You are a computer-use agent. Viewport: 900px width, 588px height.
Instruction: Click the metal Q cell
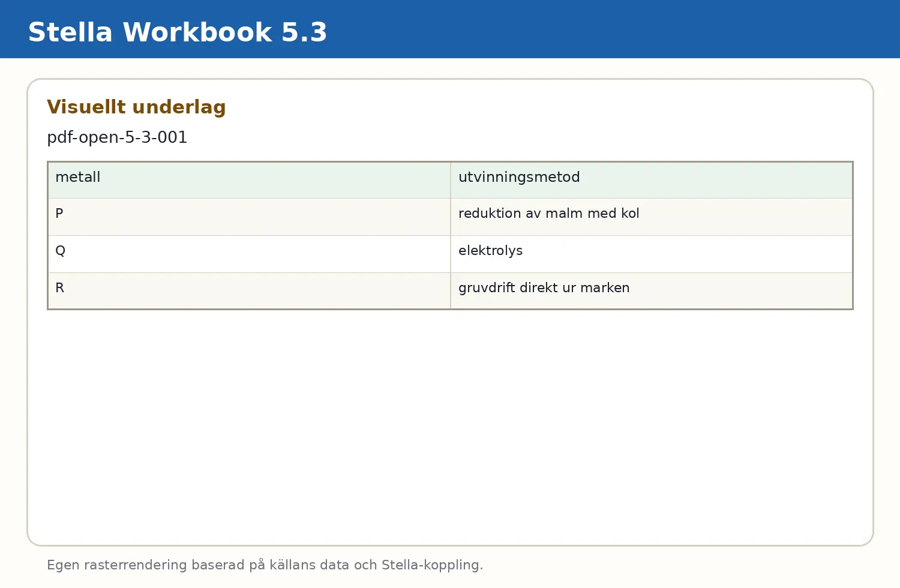(249, 254)
